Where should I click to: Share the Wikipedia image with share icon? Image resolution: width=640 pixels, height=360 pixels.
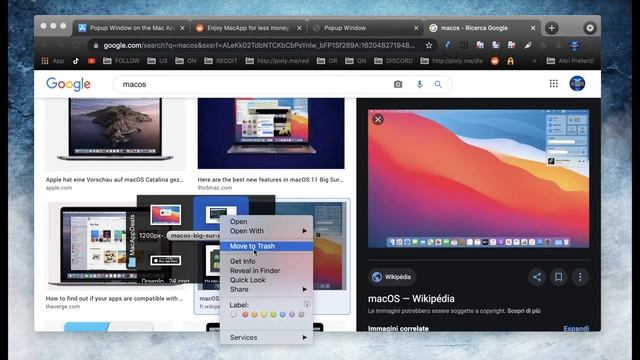pyautogui.click(x=537, y=277)
